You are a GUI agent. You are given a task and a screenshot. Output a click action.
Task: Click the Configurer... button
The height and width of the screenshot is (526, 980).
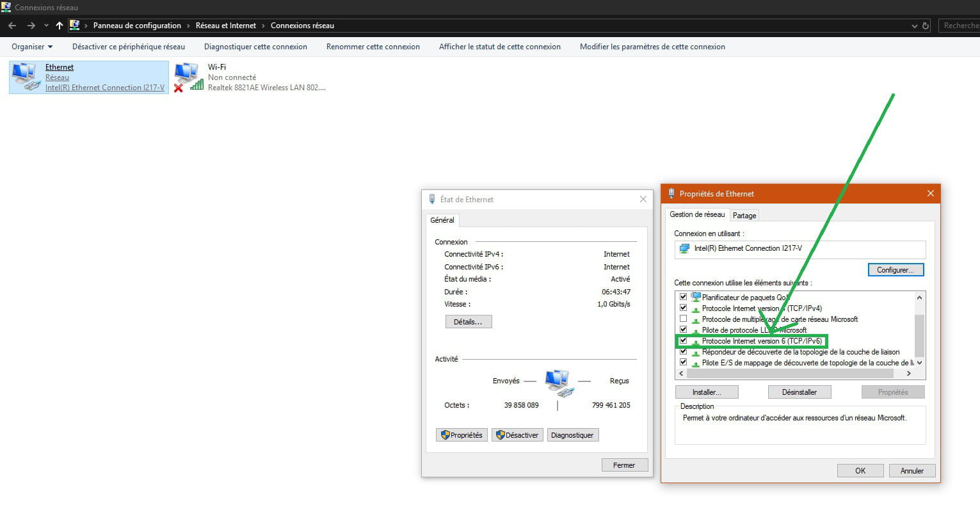(895, 270)
